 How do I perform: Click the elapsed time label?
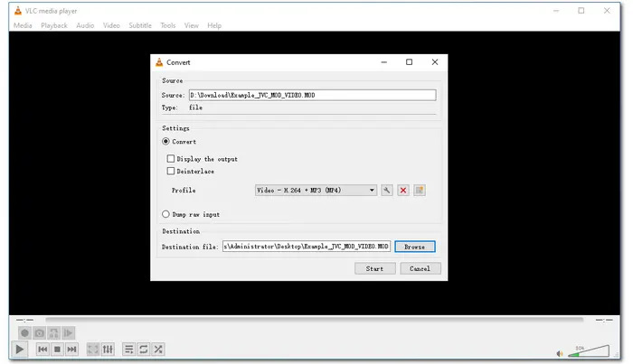[24, 320]
